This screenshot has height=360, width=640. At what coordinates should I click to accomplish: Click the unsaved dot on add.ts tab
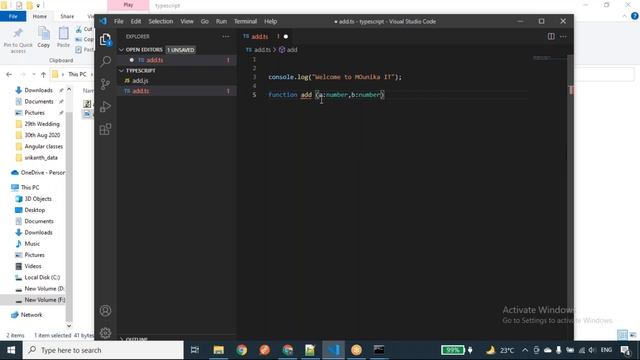pyautogui.click(x=286, y=36)
